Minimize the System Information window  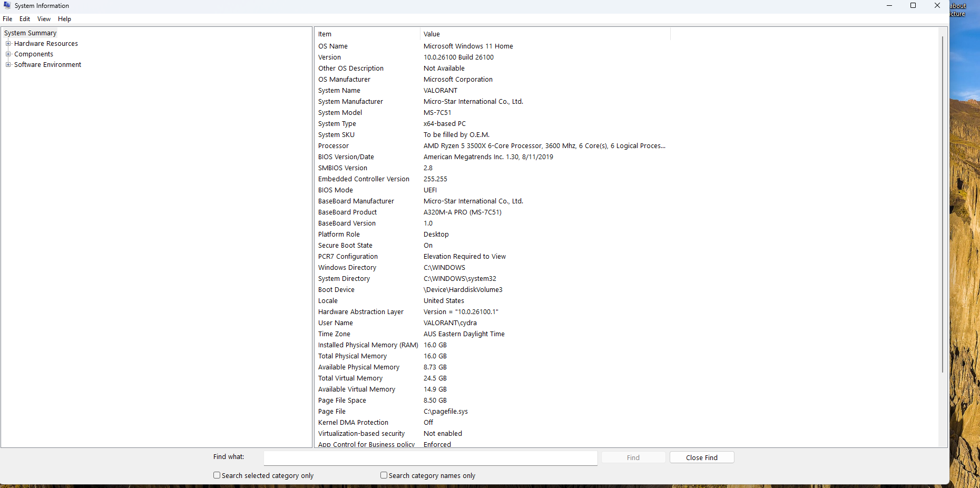tap(889, 6)
